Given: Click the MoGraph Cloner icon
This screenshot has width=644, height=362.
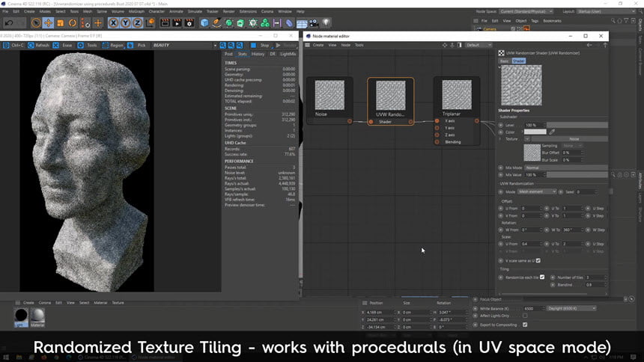Looking at the screenshot, I should (x=265, y=23).
